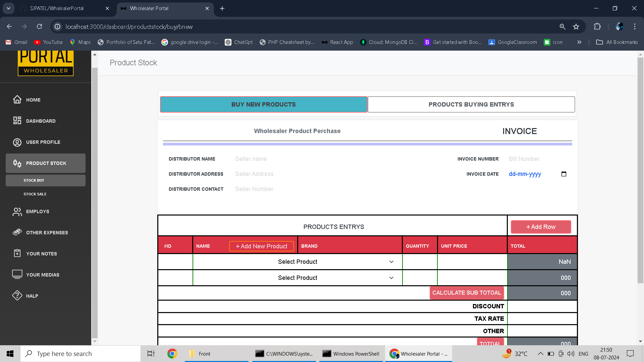
Task: Click the Other Expenses money icon
Action: [17, 232]
